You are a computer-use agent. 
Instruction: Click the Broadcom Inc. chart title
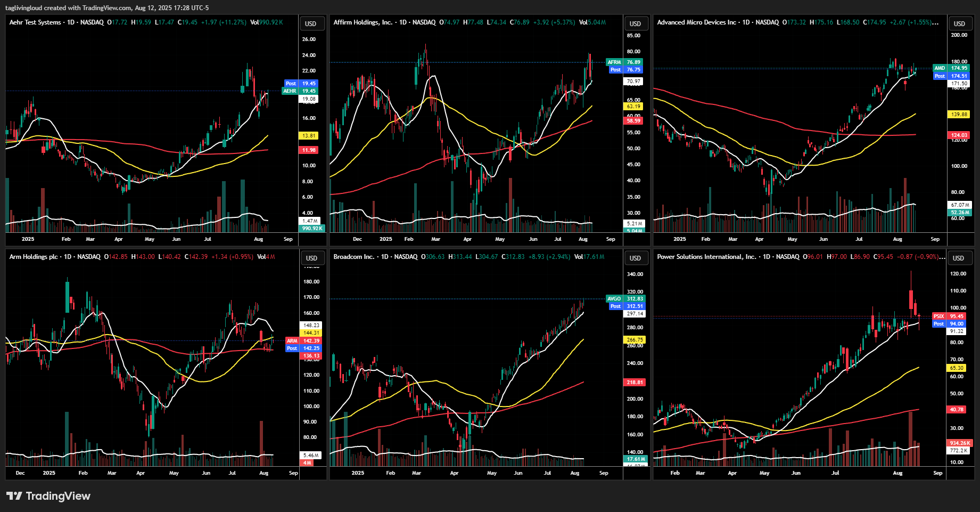pyautogui.click(x=354, y=257)
